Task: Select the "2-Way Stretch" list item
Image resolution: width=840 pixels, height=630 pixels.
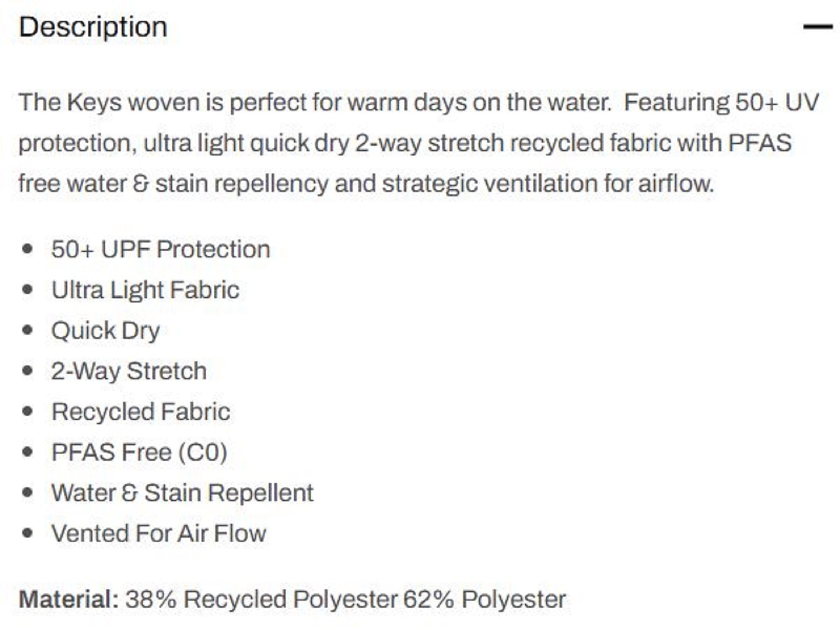Action: (x=129, y=371)
